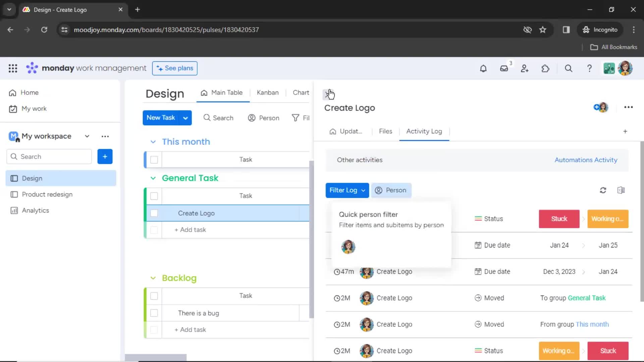644x362 pixels.
Task: Expand the This month group
Action: tap(153, 141)
